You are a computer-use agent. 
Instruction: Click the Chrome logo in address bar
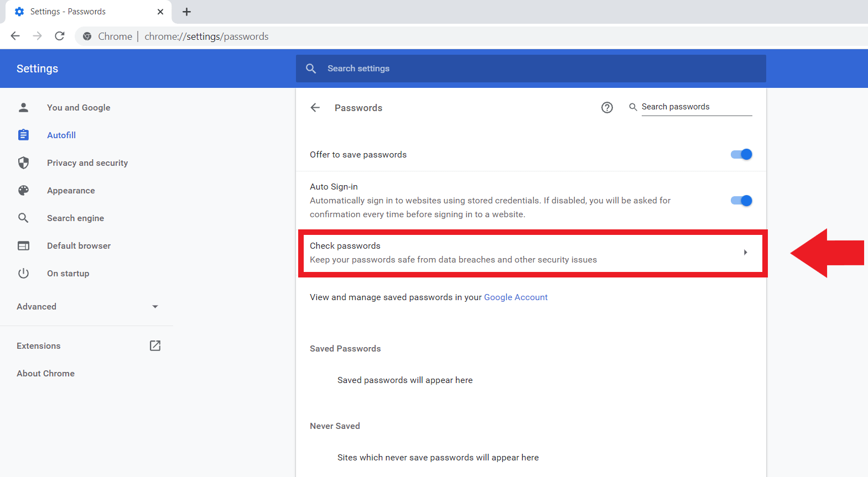[87, 36]
